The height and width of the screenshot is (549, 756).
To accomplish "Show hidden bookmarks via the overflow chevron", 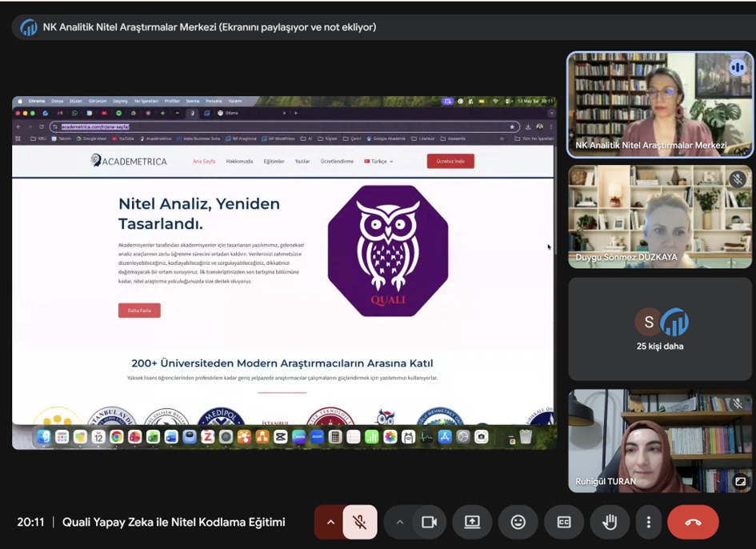I will pos(502,138).
